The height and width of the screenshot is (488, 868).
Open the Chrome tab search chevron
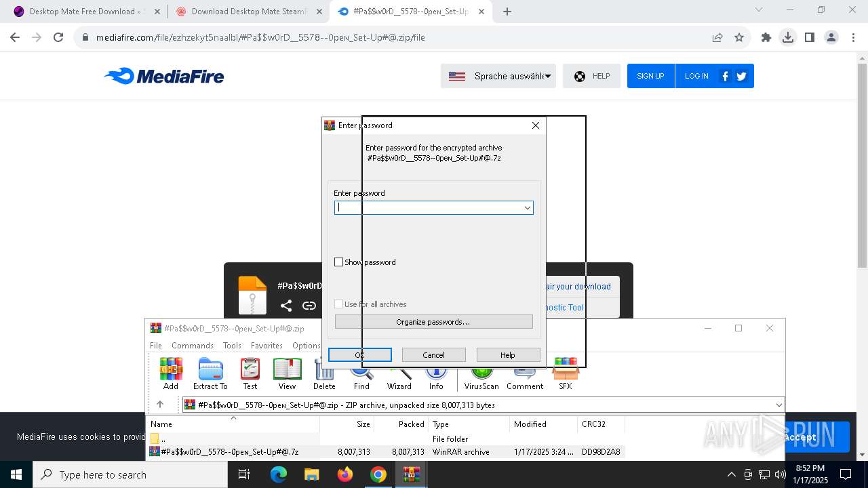click(x=759, y=9)
